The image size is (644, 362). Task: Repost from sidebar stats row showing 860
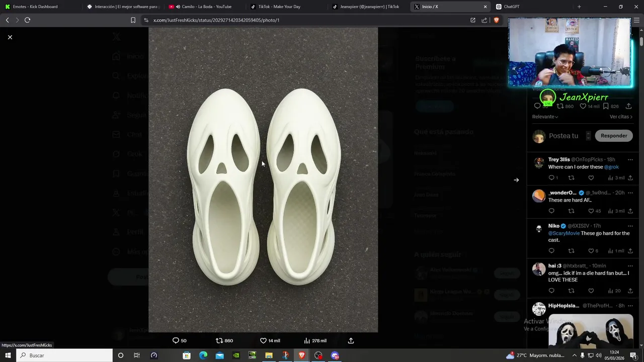coord(565,106)
